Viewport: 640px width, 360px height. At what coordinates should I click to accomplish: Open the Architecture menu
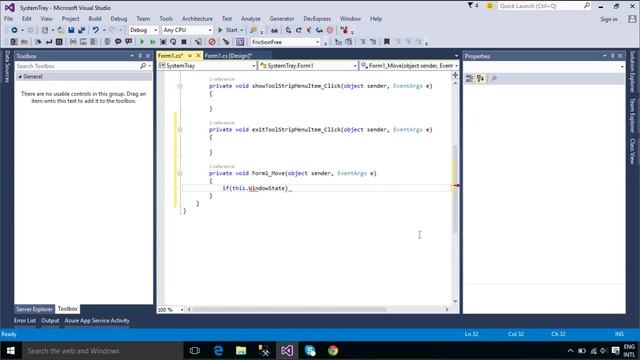(197, 19)
